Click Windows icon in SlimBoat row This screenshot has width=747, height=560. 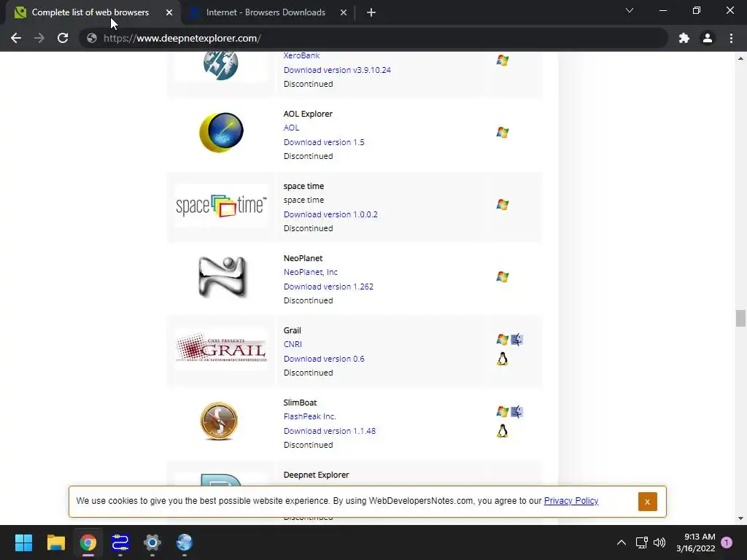tap(502, 412)
